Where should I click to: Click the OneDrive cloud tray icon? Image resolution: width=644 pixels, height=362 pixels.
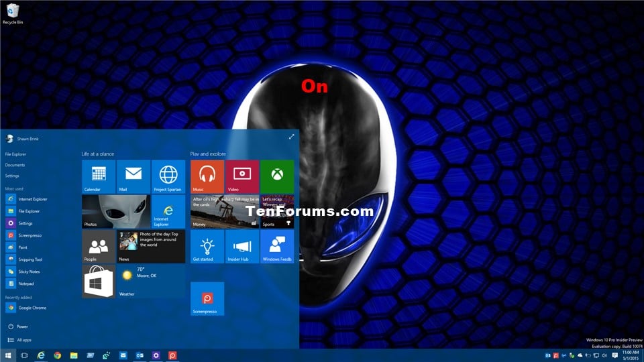pos(580,355)
